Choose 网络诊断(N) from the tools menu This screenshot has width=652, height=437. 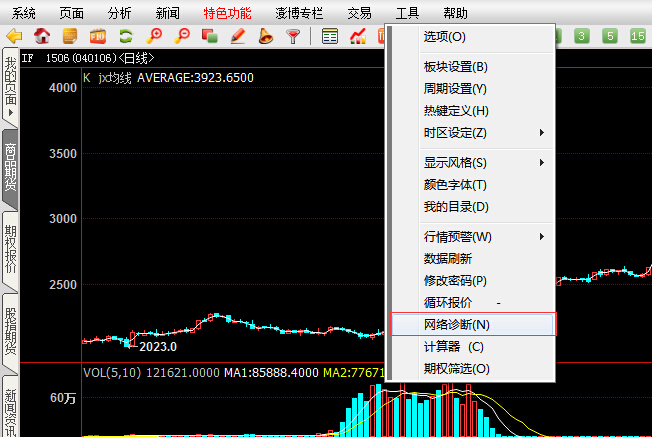[456, 325]
